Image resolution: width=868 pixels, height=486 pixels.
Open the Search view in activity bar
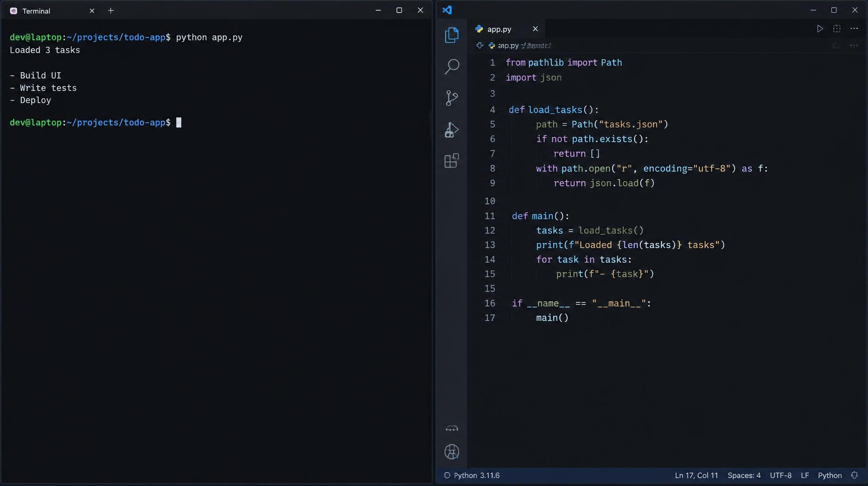point(451,66)
